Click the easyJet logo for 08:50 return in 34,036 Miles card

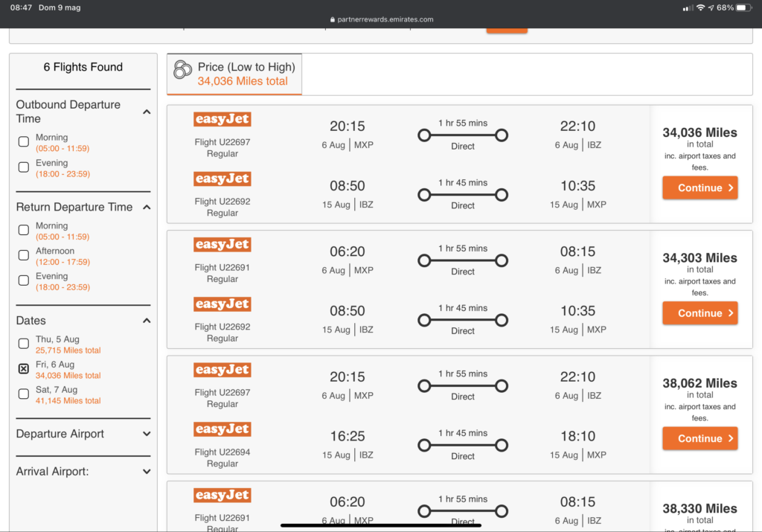click(x=222, y=179)
